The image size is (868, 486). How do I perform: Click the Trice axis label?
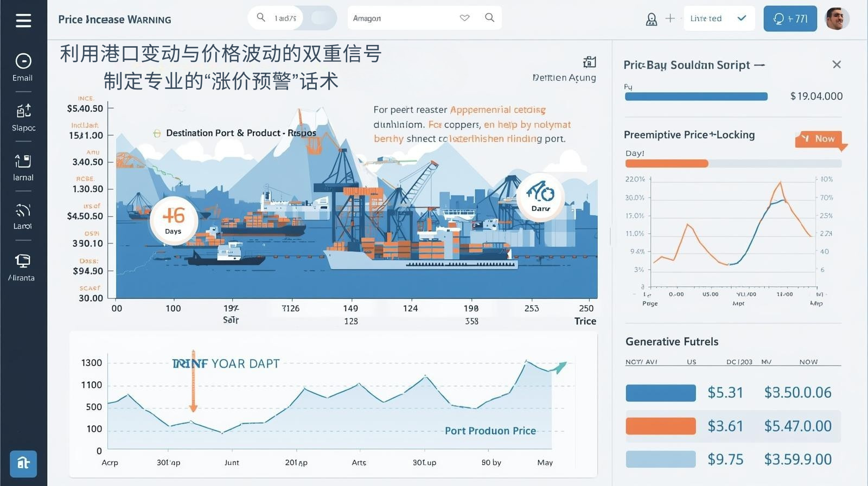pyautogui.click(x=585, y=321)
